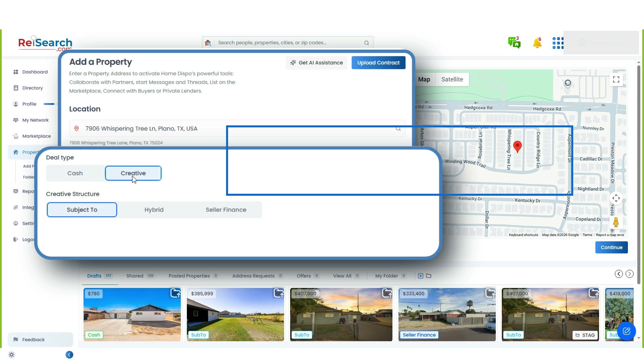The height and width of the screenshot is (362, 644).
Task: Open the floating edit compose button
Action: pos(626,331)
